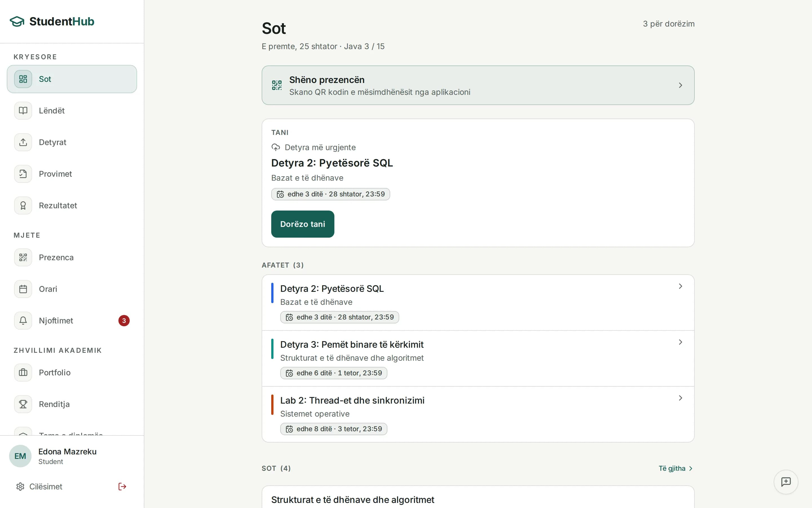
Task: Open Edona Mazreku profile name
Action: tap(67, 452)
